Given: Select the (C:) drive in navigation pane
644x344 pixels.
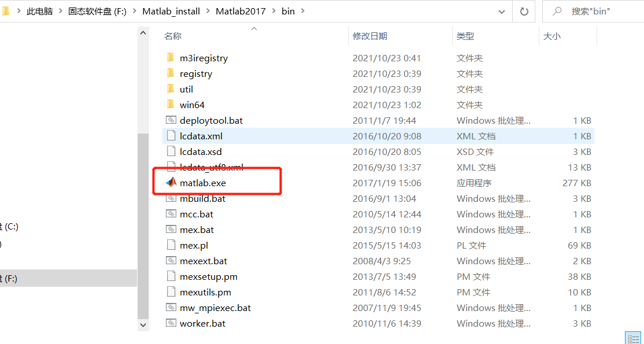Looking at the screenshot, I should tap(9, 227).
